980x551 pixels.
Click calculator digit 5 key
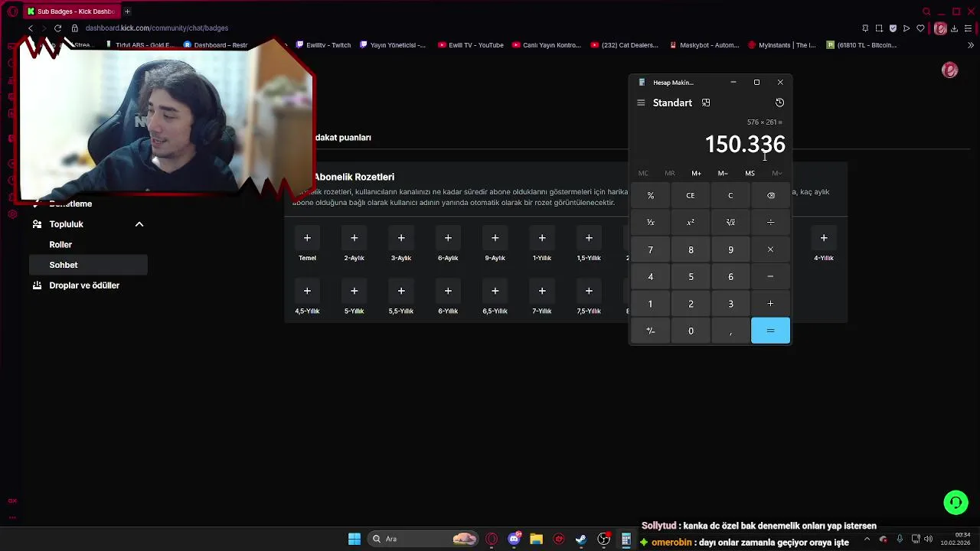click(x=691, y=277)
